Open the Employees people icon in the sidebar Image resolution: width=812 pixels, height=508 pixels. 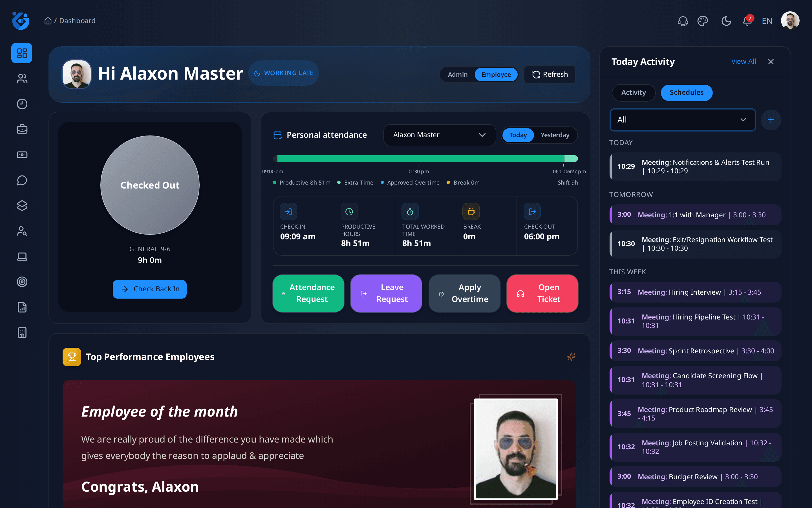tap(22, 79)
